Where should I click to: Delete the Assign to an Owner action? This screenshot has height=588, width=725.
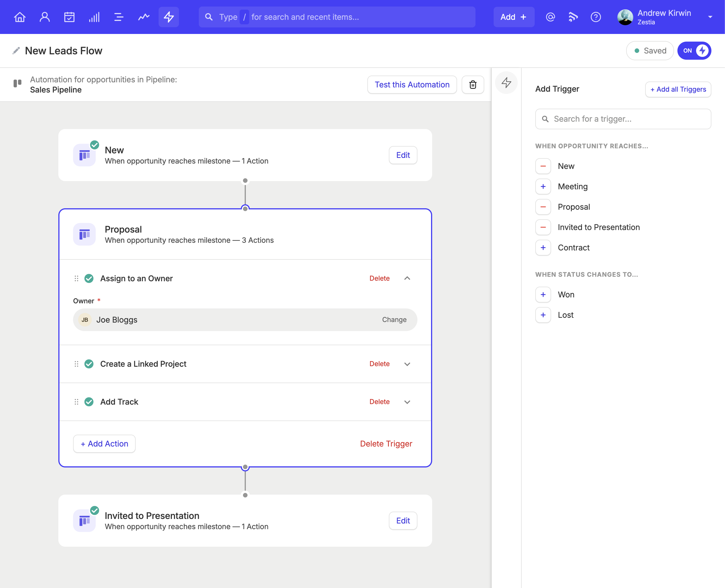tap(379, 278)
